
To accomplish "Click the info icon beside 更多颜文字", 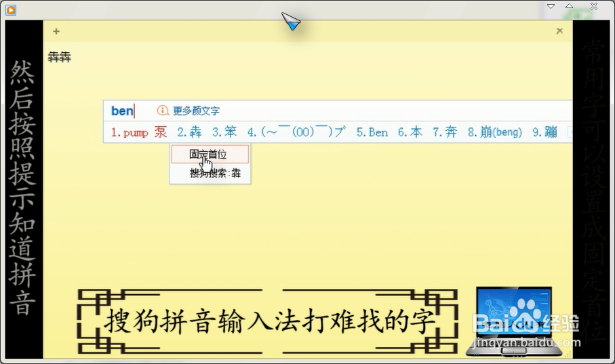I will coord(162,110).
